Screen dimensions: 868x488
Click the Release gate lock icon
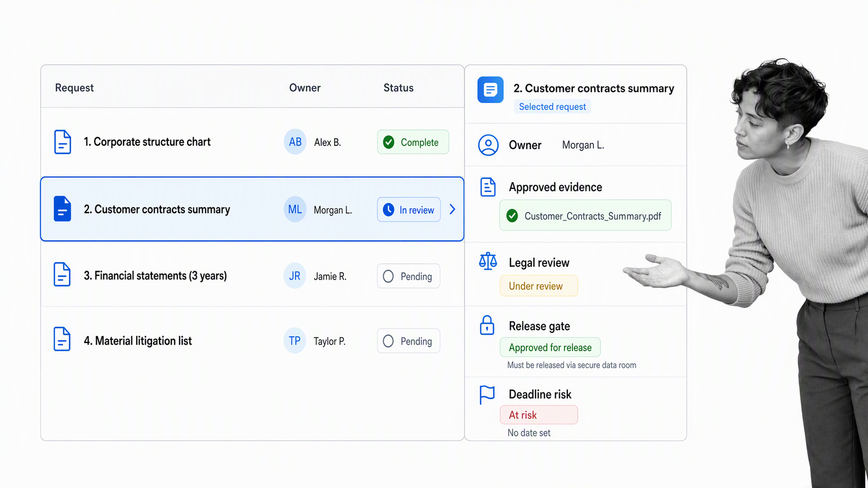[x=487, y=325]
